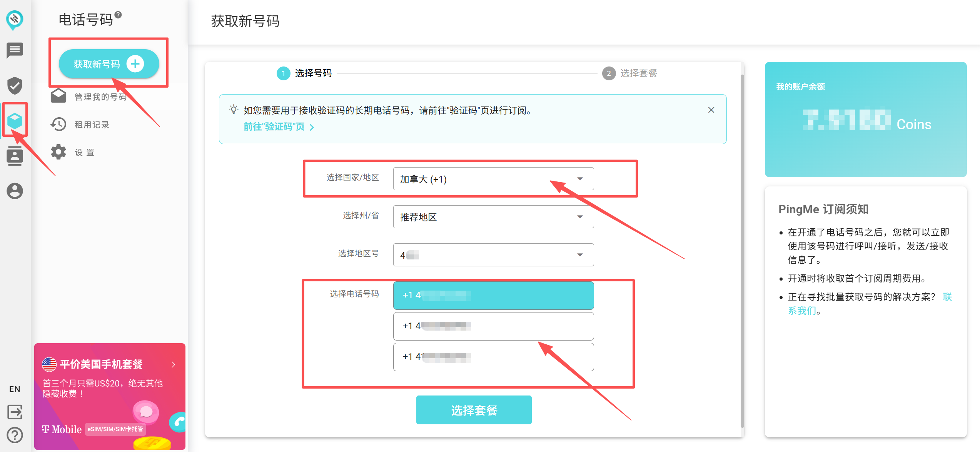Click the gear icon beside 设置

(58, 152)
